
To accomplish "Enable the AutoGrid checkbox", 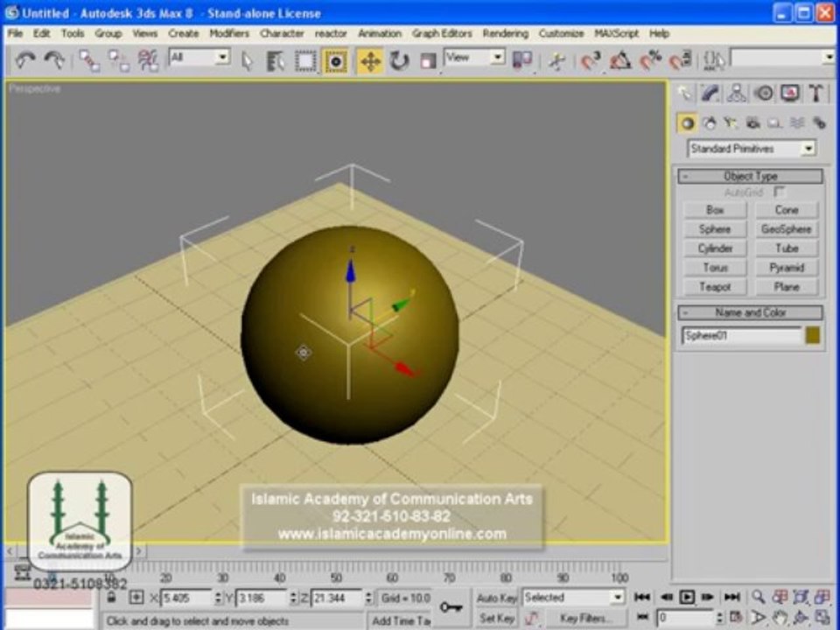I will pyautogui.click(x=779, y=192).
